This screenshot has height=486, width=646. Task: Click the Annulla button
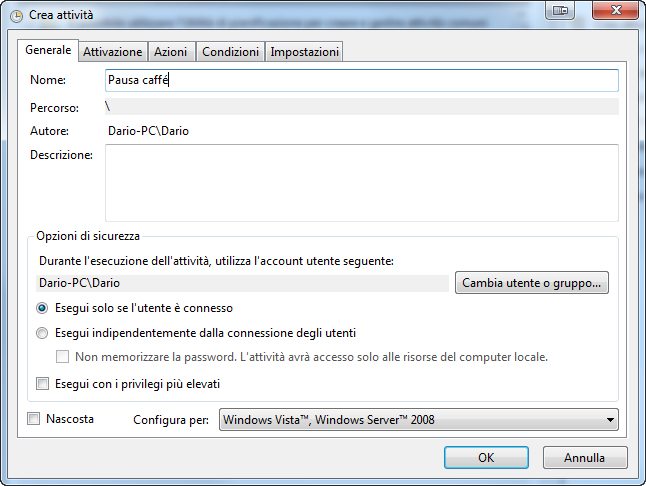(584, 458)
